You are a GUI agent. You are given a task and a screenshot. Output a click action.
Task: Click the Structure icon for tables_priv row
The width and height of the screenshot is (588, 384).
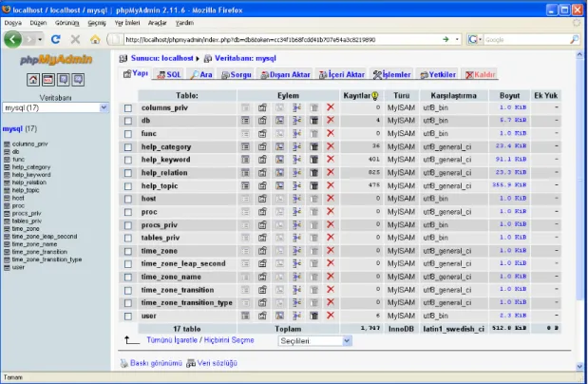(262, 238)
